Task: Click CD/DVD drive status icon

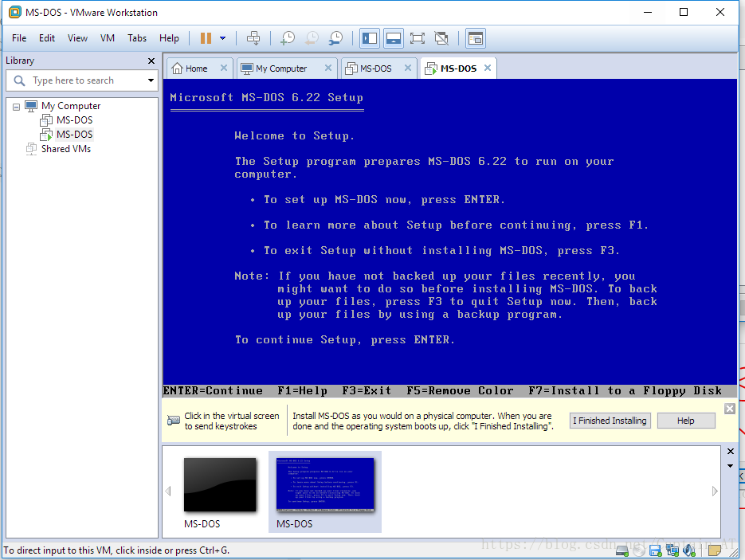Action: point(639,550)
